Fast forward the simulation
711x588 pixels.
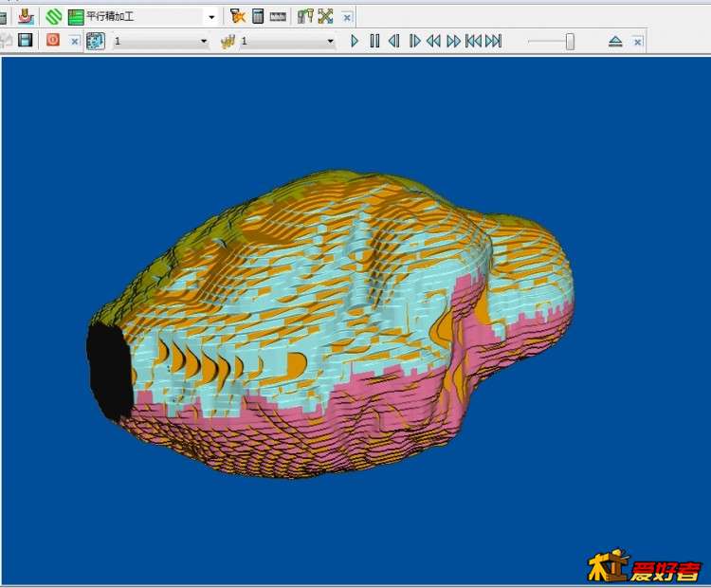pos(453,42)
